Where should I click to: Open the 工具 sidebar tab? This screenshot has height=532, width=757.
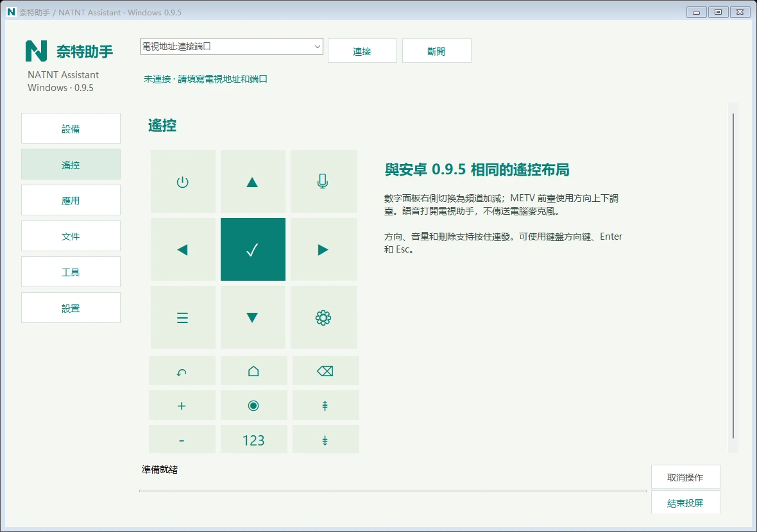click(71, 272)
